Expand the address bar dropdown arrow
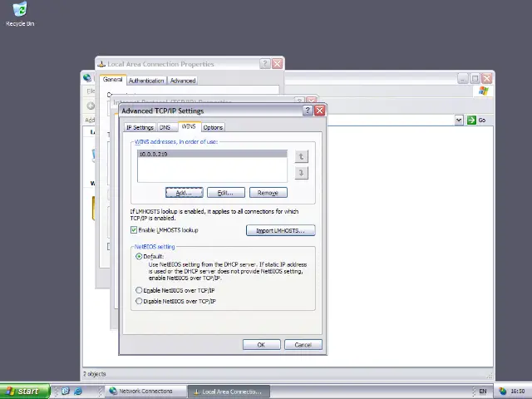The image size is (532, 399). click(x=458, y=120)
